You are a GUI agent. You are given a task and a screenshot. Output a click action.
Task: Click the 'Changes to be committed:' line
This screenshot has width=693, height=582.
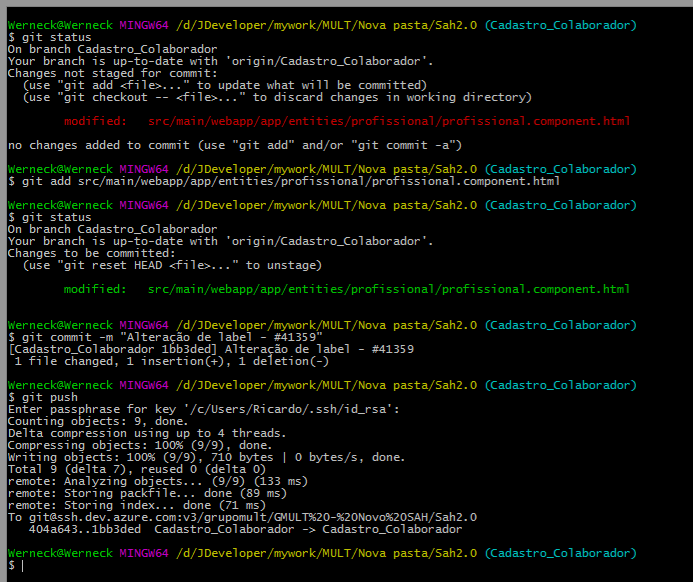click(91, 253)
